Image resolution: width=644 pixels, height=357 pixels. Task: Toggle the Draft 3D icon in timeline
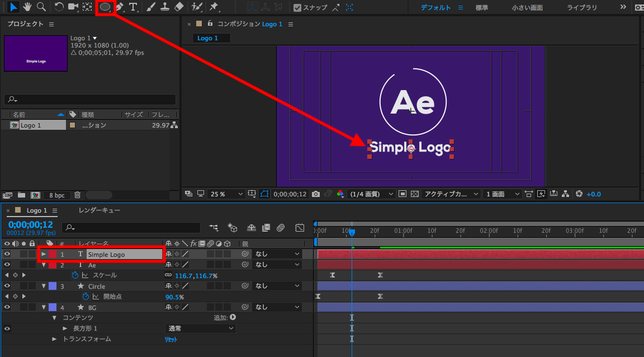[233, 227]
